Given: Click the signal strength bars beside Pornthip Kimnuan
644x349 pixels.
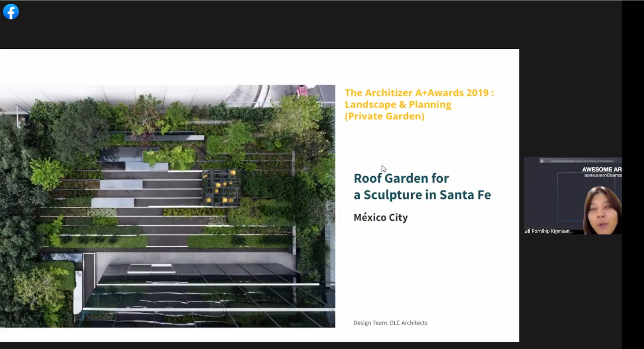Looking at the screenshot, I should pyautogui.click(x=527, y=231).
